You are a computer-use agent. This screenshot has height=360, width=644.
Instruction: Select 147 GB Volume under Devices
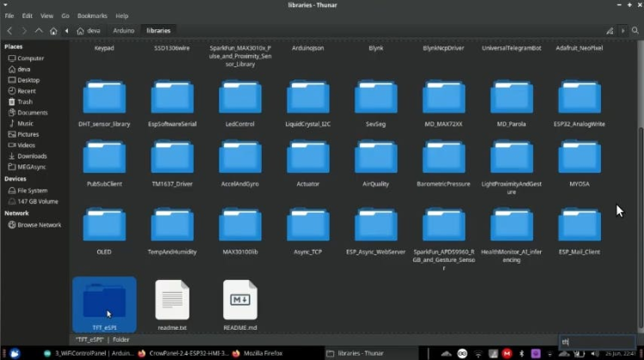point(37,202)
